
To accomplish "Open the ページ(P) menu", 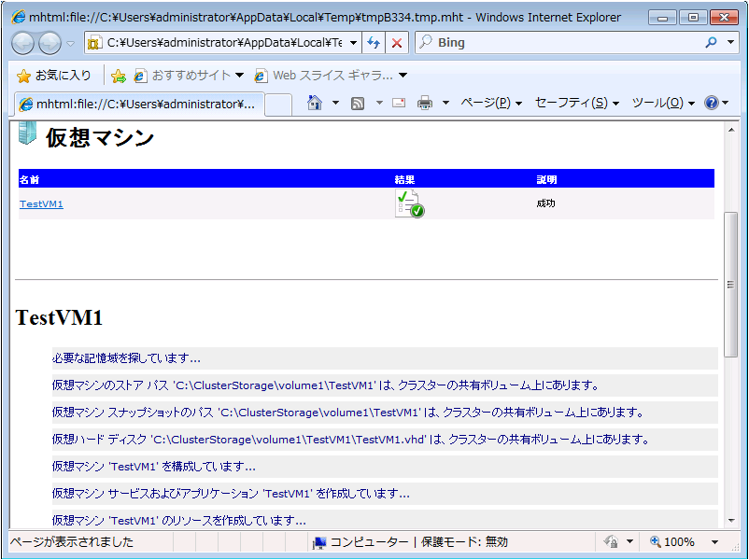I will click(x=490, y=103).
